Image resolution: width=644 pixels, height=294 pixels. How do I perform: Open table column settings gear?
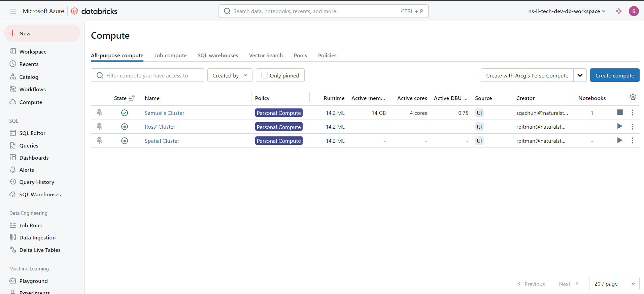633,97
